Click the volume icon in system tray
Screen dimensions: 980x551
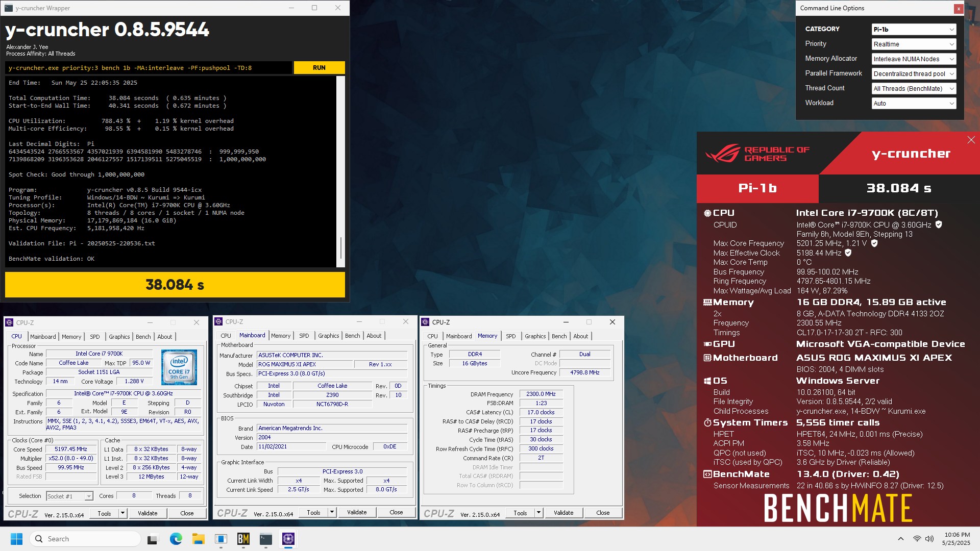point(929,539)
